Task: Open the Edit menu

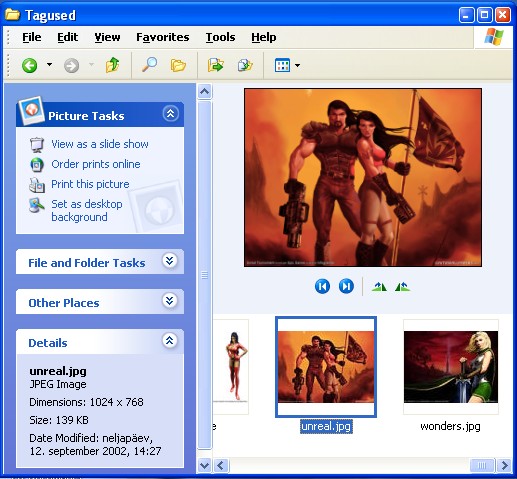Action: click(x=67, y=37)
